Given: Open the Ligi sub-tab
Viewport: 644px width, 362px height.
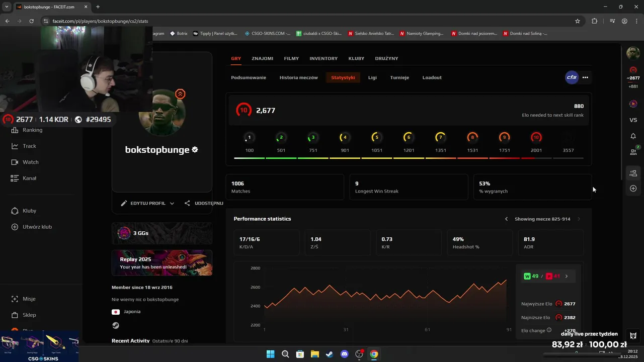Looking at the screenshot, I should pos(372,77).
